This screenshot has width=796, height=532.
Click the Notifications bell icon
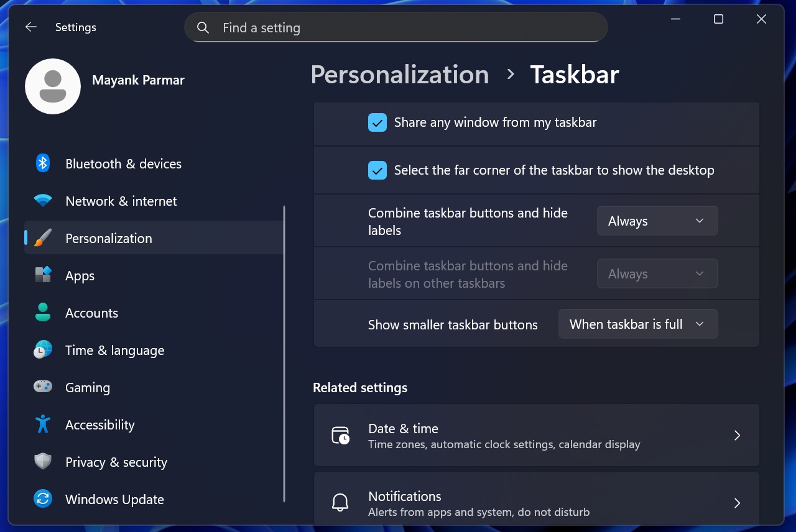[x=340, y=502]
